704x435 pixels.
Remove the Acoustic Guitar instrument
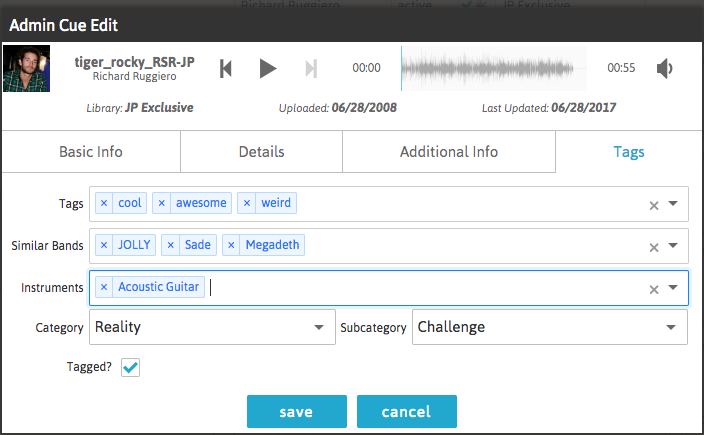104,287
